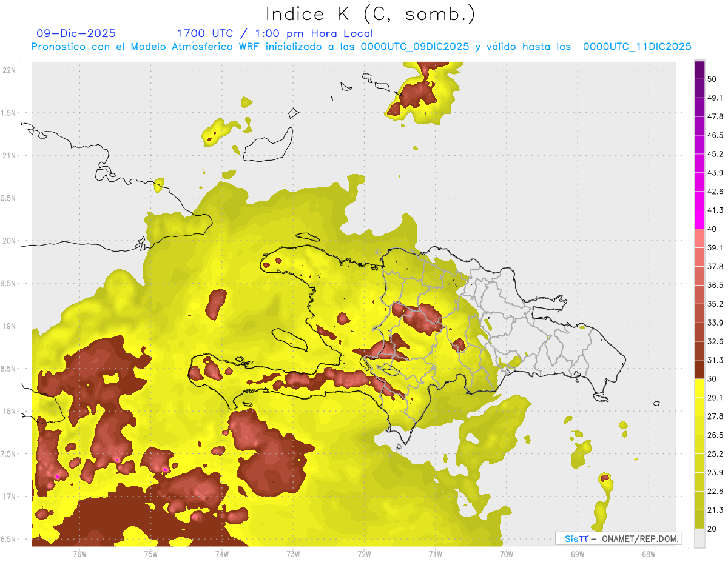
Task: Click the '40' colorbar value
Action: coord(712,229)
